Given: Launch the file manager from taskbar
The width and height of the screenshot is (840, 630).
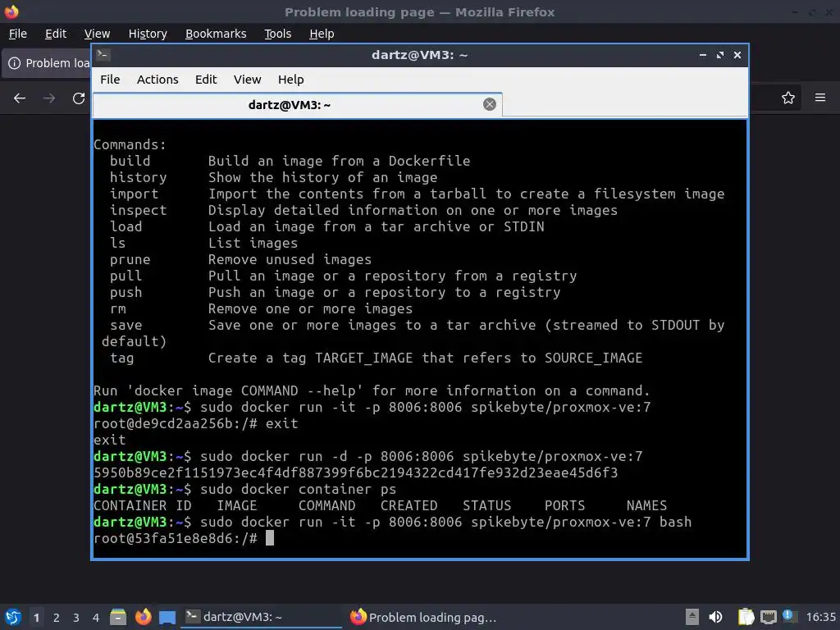Looking at the screenshot, I should click(118, 617).
